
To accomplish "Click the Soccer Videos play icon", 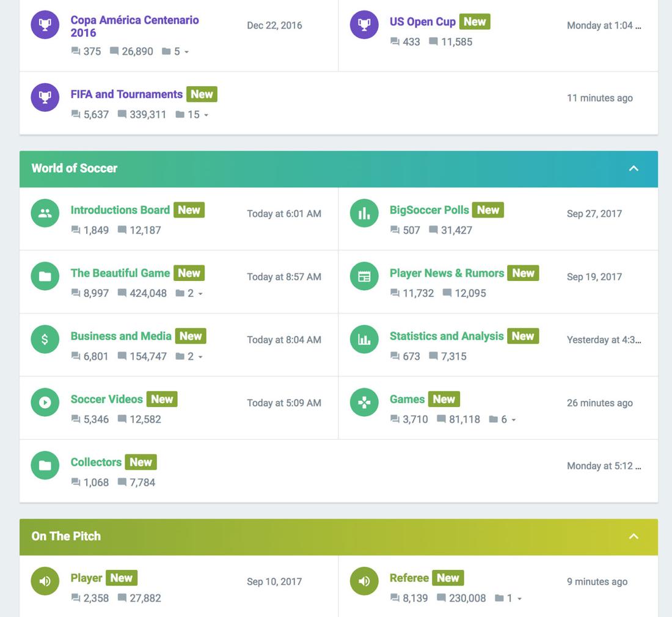I will (45, 403).
